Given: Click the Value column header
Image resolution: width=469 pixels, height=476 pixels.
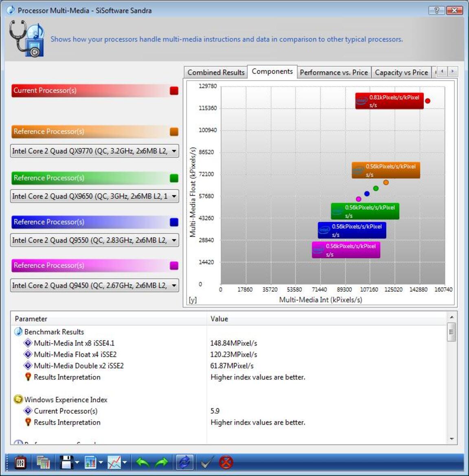Looking at the screenshot, I should pos(327,319).
